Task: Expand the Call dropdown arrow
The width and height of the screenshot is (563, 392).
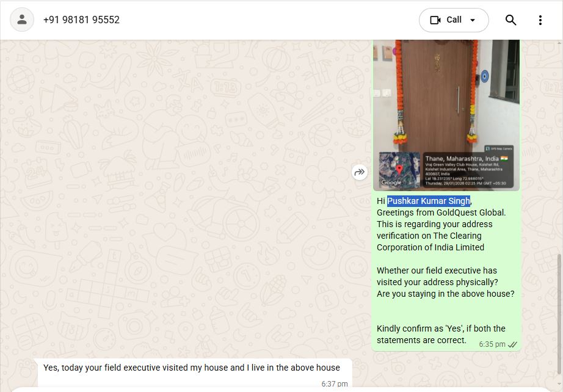Action: tap(473, 20)
